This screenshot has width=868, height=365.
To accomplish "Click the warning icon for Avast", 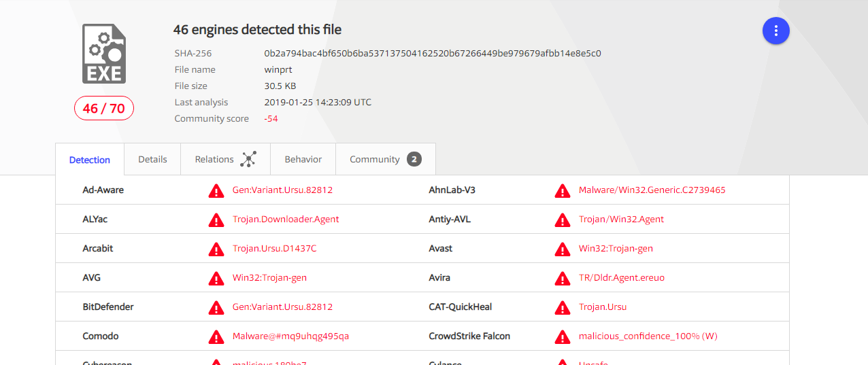I will 563,249.
